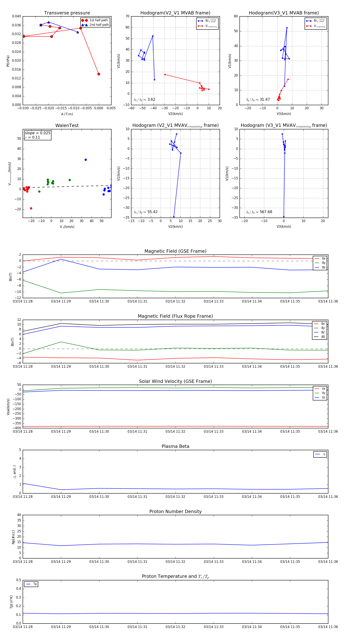Image resolution: width=351 pixels, height=644 pixels.
Task: Click the "Np(#/cc)" y-axis label
Action: (x=13, y=537)
